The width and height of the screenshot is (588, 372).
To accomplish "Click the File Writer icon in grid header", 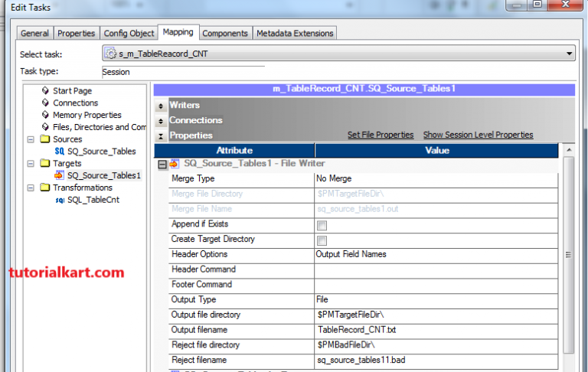I will click(175, 164).
